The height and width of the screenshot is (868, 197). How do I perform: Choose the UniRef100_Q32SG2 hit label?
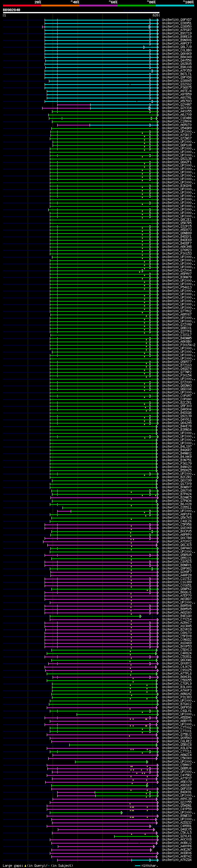click(177, 84)
